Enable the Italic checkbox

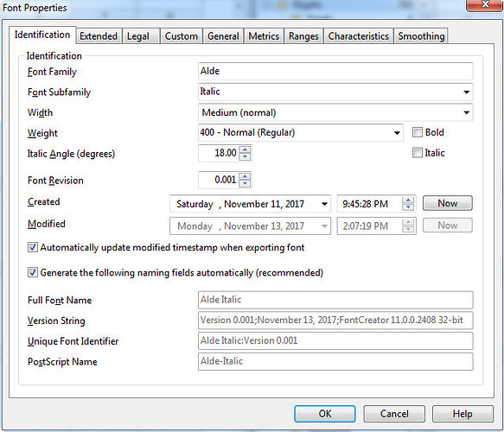[418, 153]
